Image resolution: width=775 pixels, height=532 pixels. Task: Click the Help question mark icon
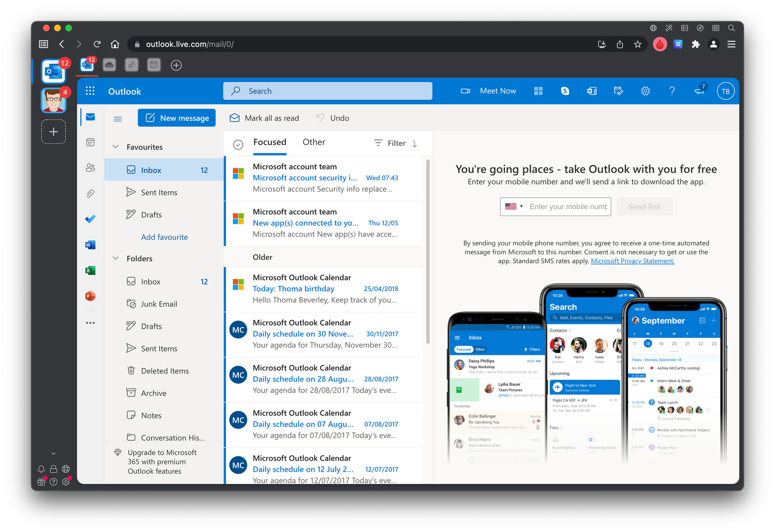[x=672, y=91]
